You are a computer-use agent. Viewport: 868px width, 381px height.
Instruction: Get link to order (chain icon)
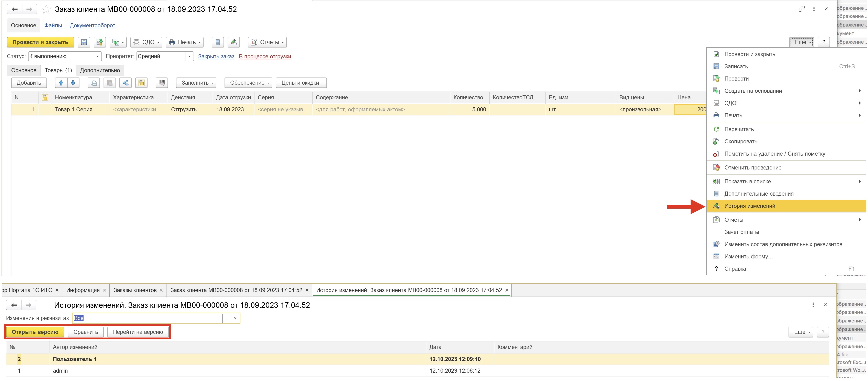pyautogui.click(x=802, y=9)
